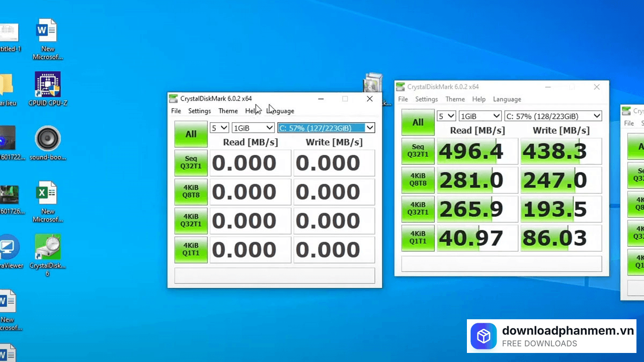Open the New Microsoft Word document icon
644x362 pixels.
click(x=48, y=31)
